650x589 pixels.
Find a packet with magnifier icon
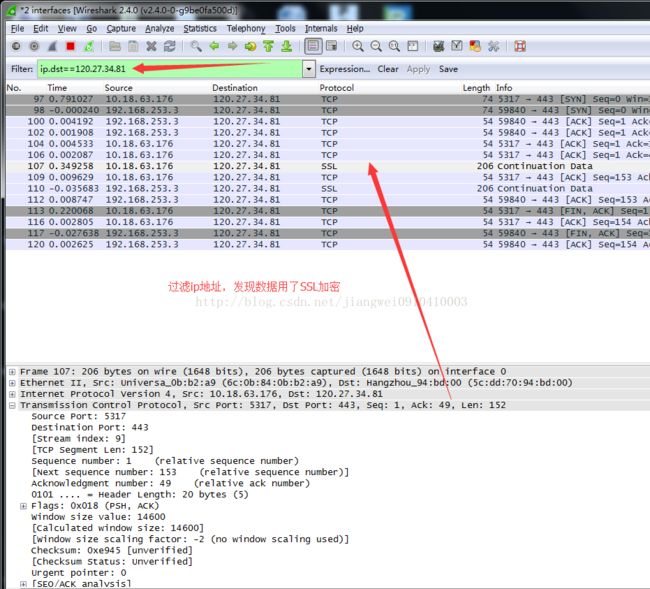click(196, 46)
